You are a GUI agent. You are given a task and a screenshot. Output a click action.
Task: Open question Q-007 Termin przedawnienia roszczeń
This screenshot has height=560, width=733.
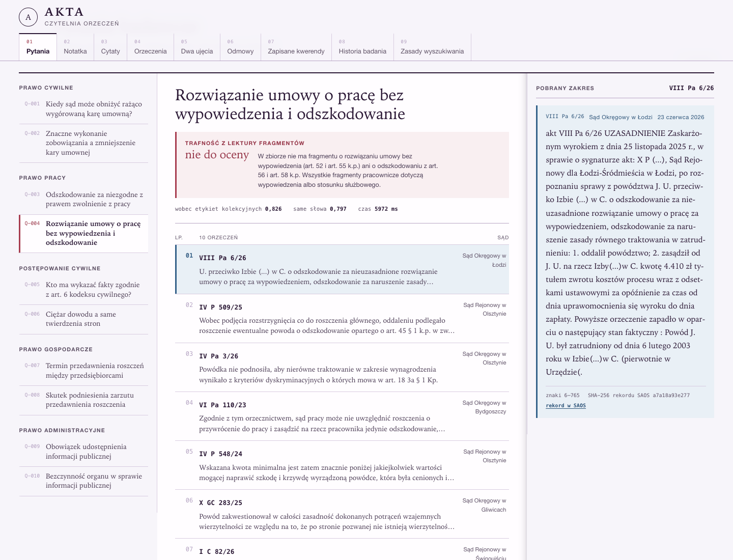[83, 371]
